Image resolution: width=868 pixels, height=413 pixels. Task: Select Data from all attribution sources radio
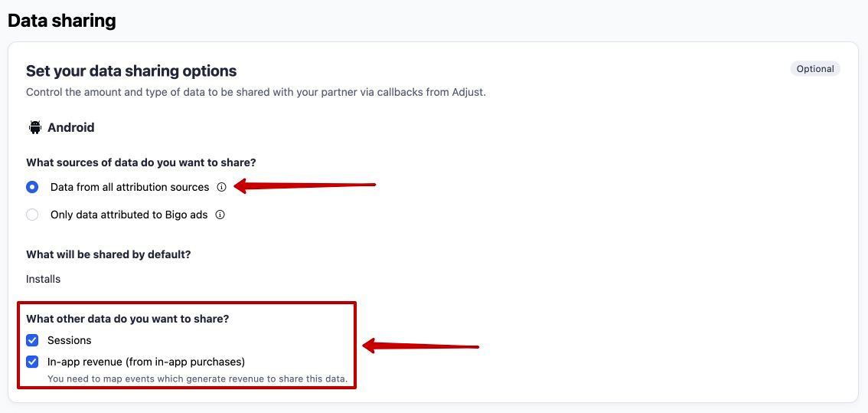pos(32,188)
